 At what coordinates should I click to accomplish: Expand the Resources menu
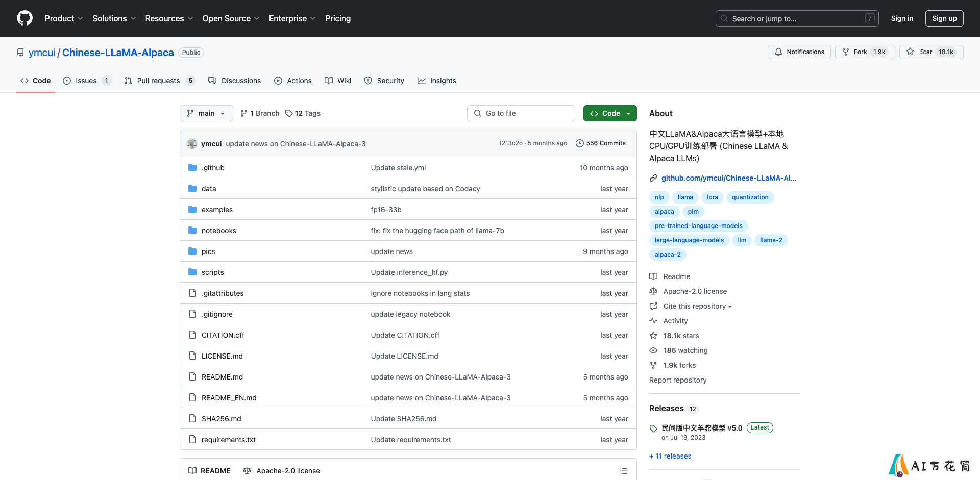coord(169,18)
